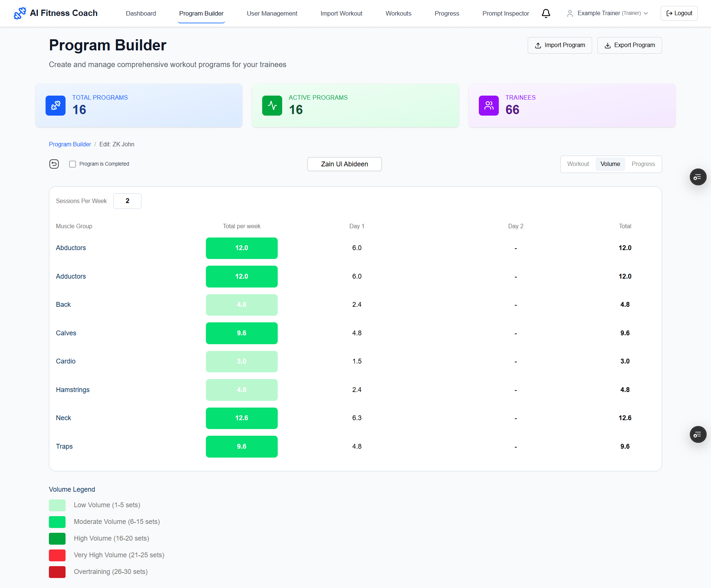The image size is (711, 588).
Task: Click the Cardio 3.0 volume bar
Action: 241,362
